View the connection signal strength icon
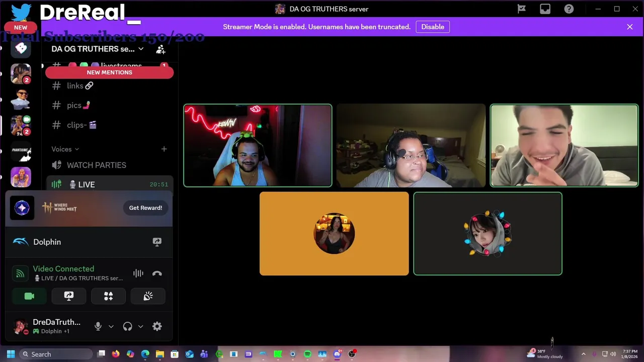The height and width of the screenshot is (362, 644). tap(20, 274)
